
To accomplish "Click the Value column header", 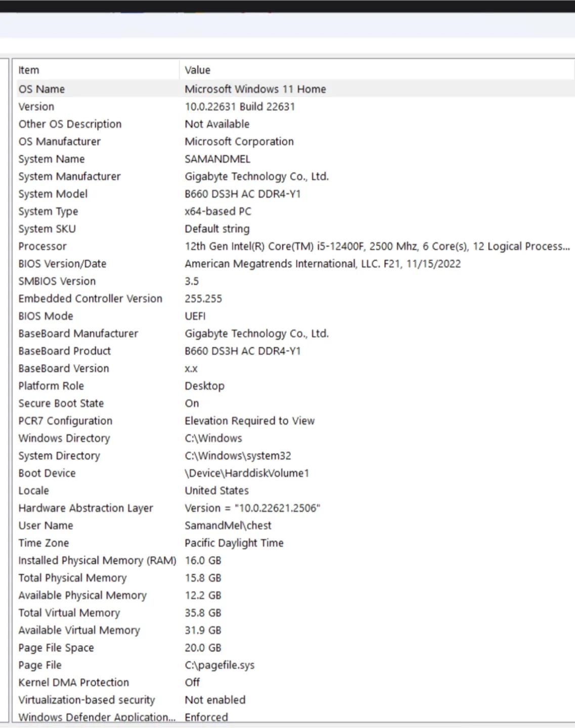I will tap(197, 70).
